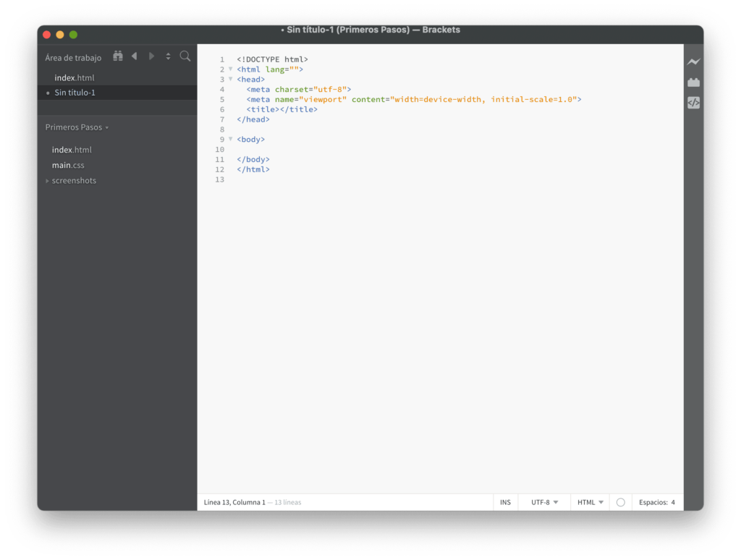Select the Sin título-1 working file

click(x=75, y=93)
